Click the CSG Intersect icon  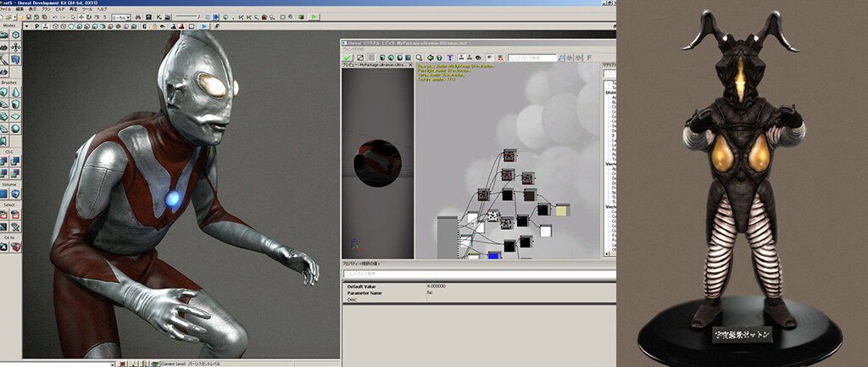(4, 173)
